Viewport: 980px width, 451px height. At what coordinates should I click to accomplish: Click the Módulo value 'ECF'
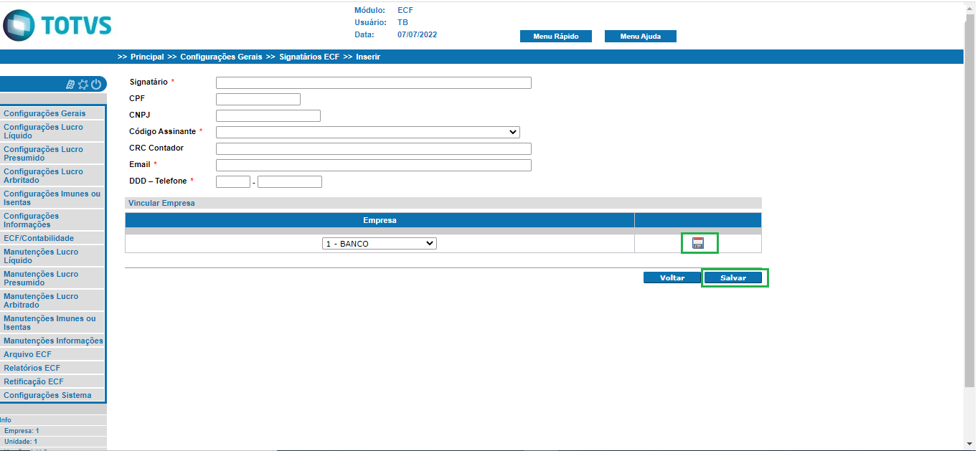click(x=405, y=10)
